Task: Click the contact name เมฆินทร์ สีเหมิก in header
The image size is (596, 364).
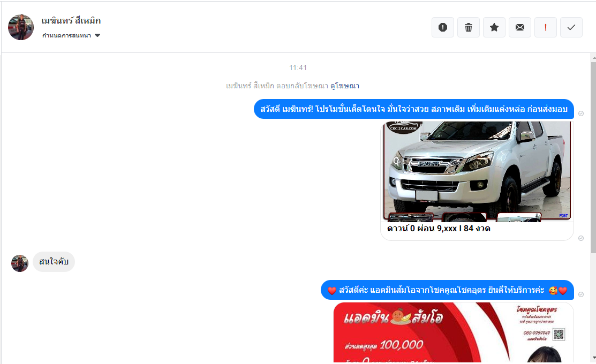Action: pyautogui.click(x=71, y=20)
